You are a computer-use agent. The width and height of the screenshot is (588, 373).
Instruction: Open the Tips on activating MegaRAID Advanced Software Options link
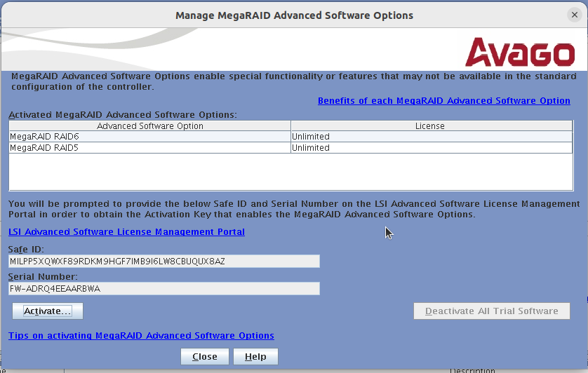click(141, 336)
